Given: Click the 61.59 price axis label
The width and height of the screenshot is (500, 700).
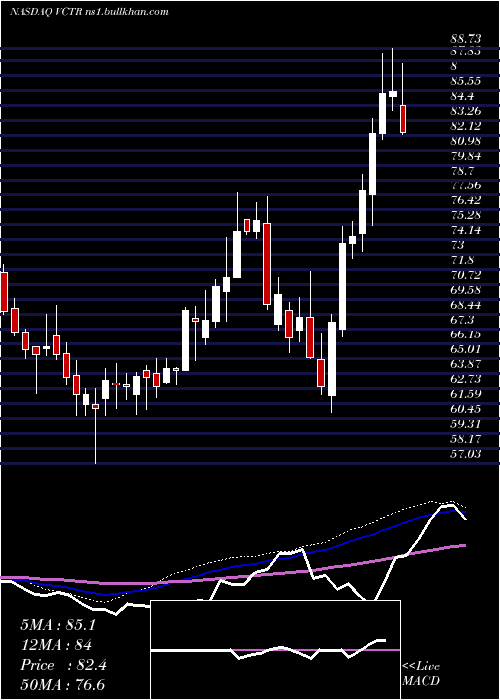Looking at the screenshot, I should click(x=466, y=394).
